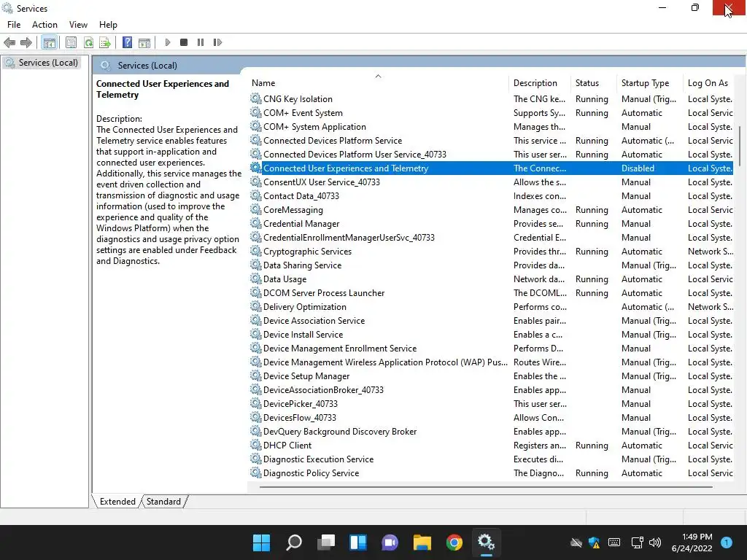
Task: Select Contact Data_40733 service
Action: 491,195
